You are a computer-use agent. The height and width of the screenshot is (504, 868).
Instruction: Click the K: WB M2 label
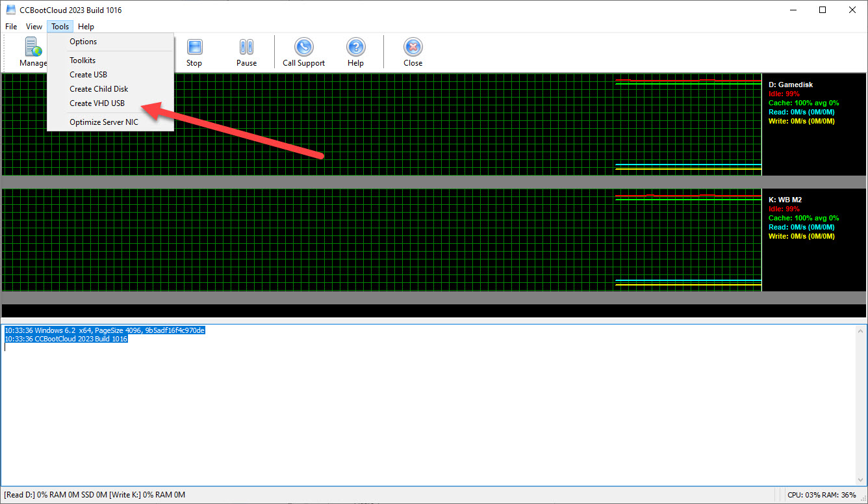785,200
